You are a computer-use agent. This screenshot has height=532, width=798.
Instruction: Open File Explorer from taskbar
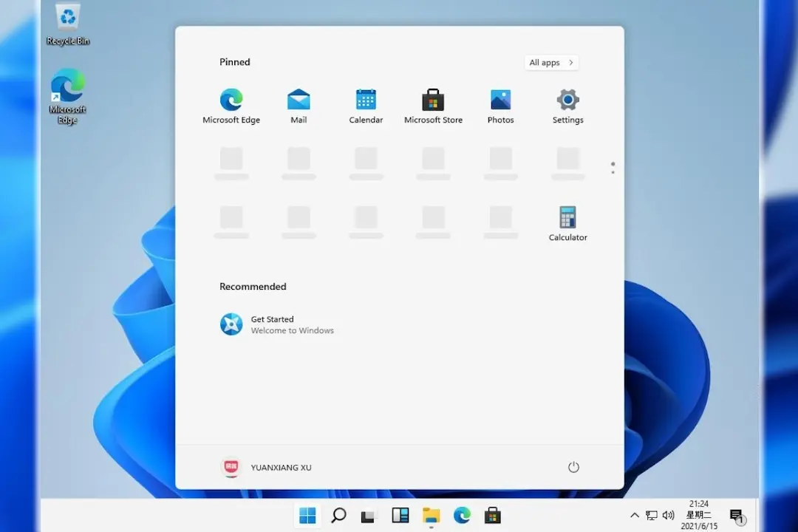(x=431, y=516)
